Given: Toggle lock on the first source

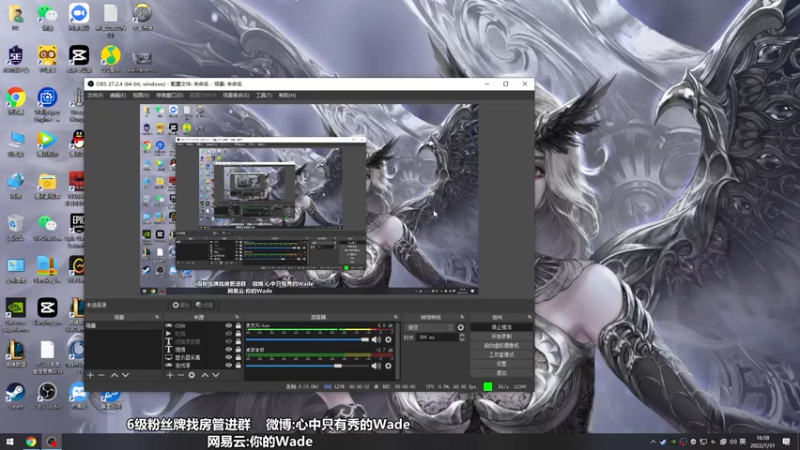Looking at the screenshot, I should [238, 326].
